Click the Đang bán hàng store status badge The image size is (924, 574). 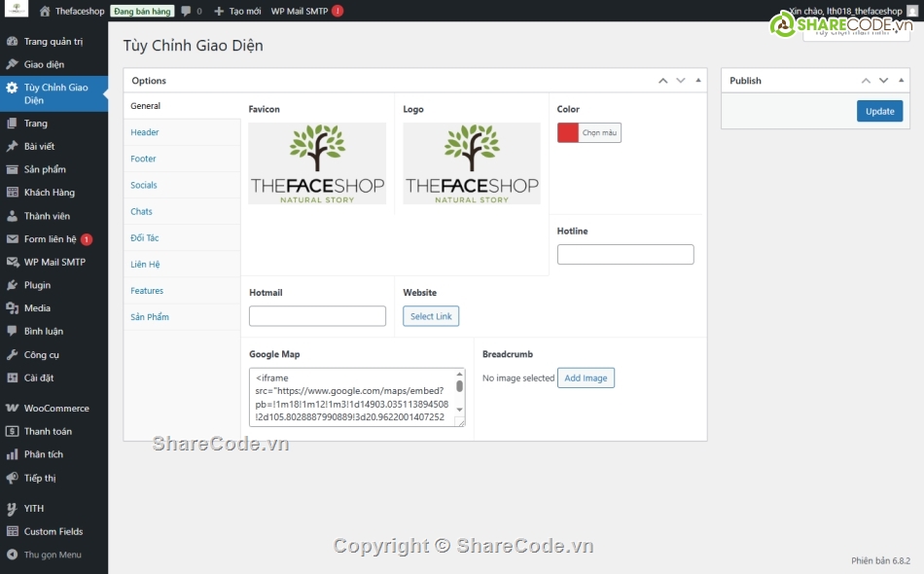point(142,12)
